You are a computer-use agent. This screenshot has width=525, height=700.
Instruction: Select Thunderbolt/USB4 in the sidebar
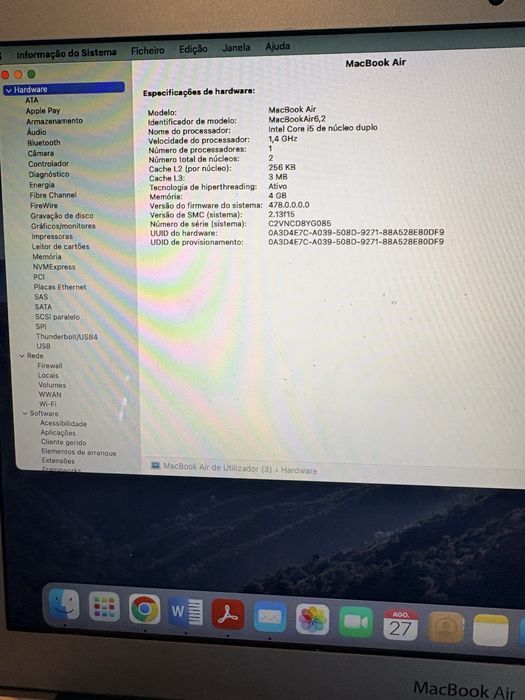coord(67,337)
